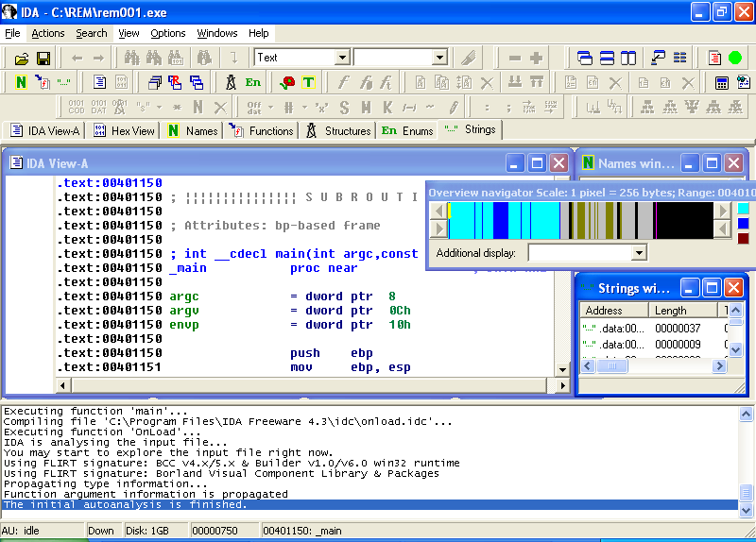Click IDA View-A vertical scroll down arrow

pyautogui.click(x=561, y=369)
